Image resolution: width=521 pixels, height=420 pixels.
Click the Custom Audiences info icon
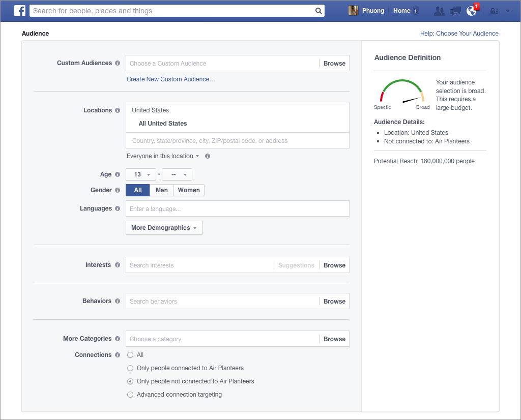coord(118,63)
